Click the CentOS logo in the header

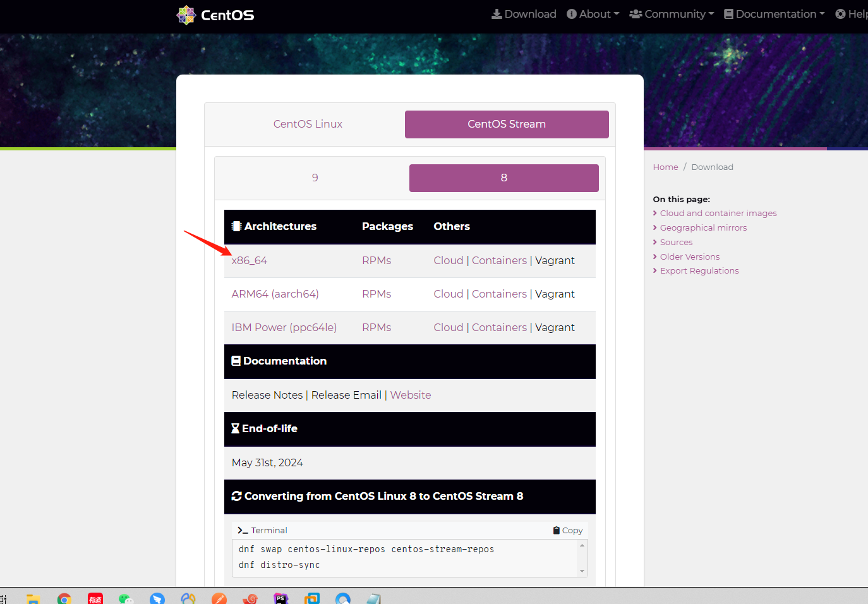(215, 15)
